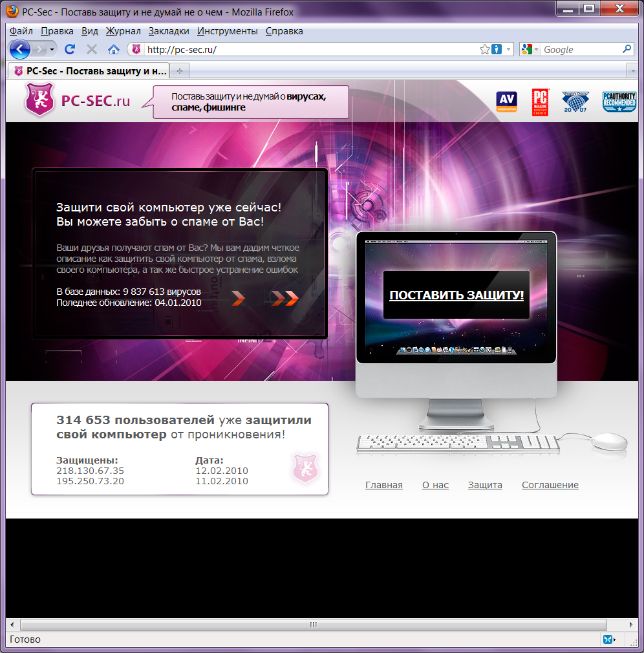Open the Соглашение link
This screenshot has height=653, width=644.
pos(550,485)
